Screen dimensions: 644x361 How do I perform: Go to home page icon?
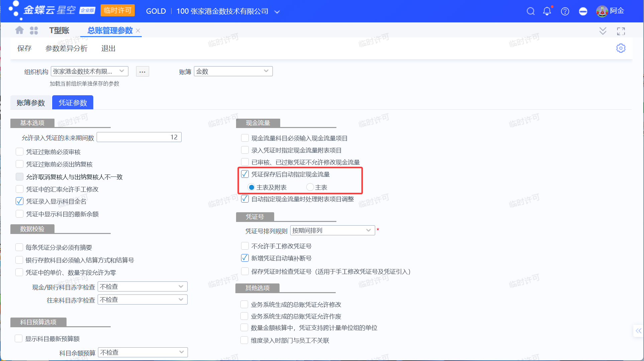tap(19, 30)
